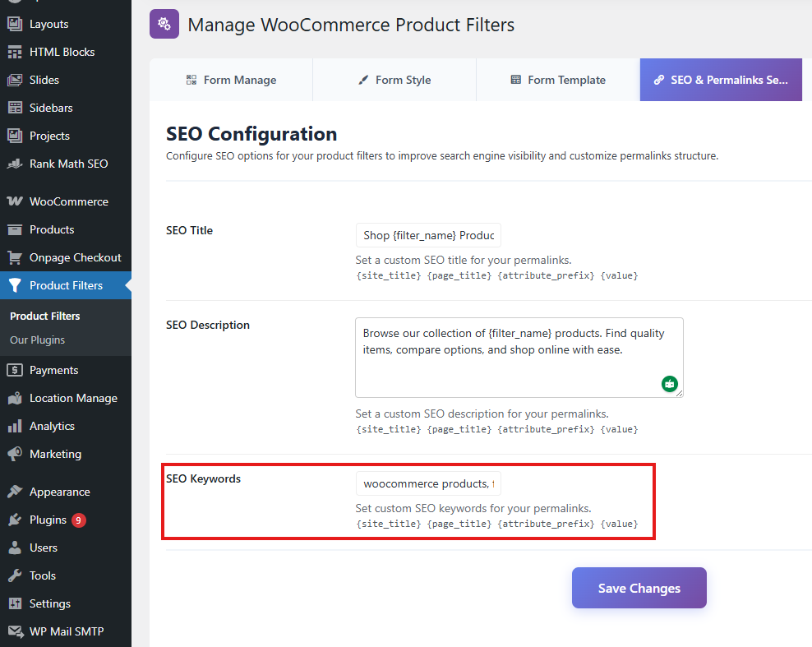Click the {value} tag under SEO Description
Viewport: 812px width, 647px height.
click(619, 429)
